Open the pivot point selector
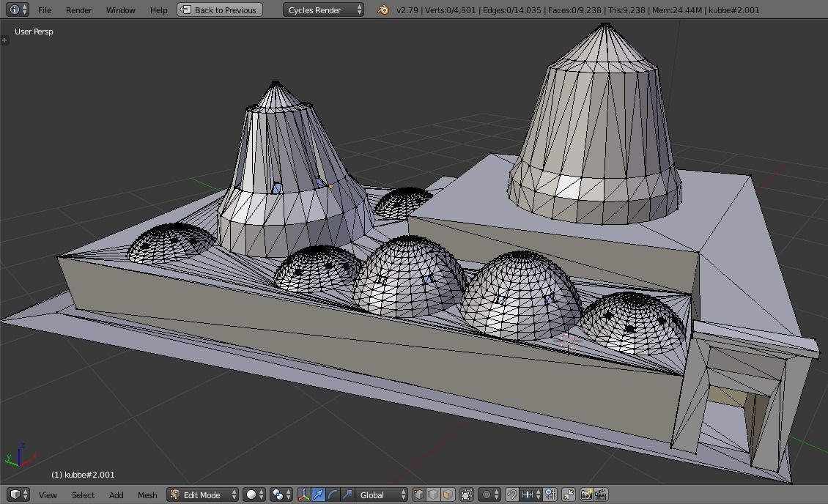Screen dimensions: 828x504 (281, 494)
